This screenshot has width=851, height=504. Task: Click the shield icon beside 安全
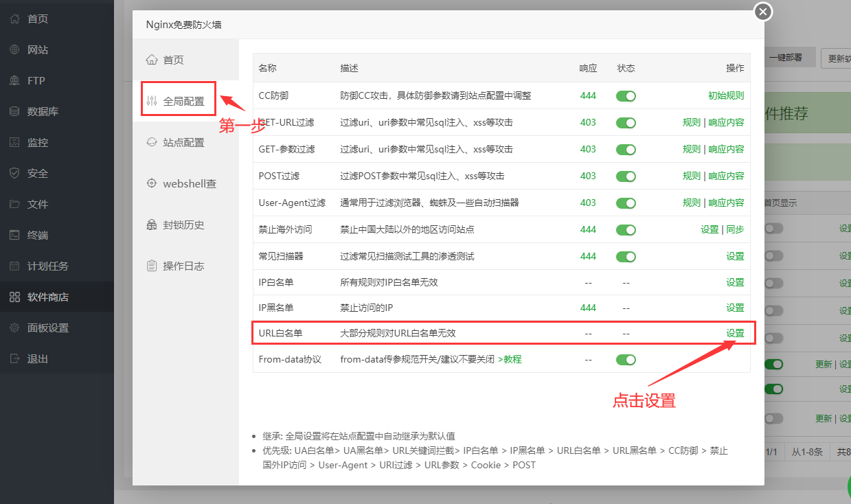tap(14, 174)
